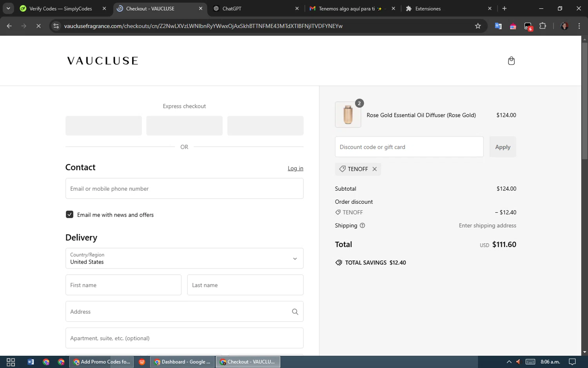Image resolution: width=588 pixels, height=368 pixels.
Task: Open the tab search dropdown arrow
Action: pos(8,8)
